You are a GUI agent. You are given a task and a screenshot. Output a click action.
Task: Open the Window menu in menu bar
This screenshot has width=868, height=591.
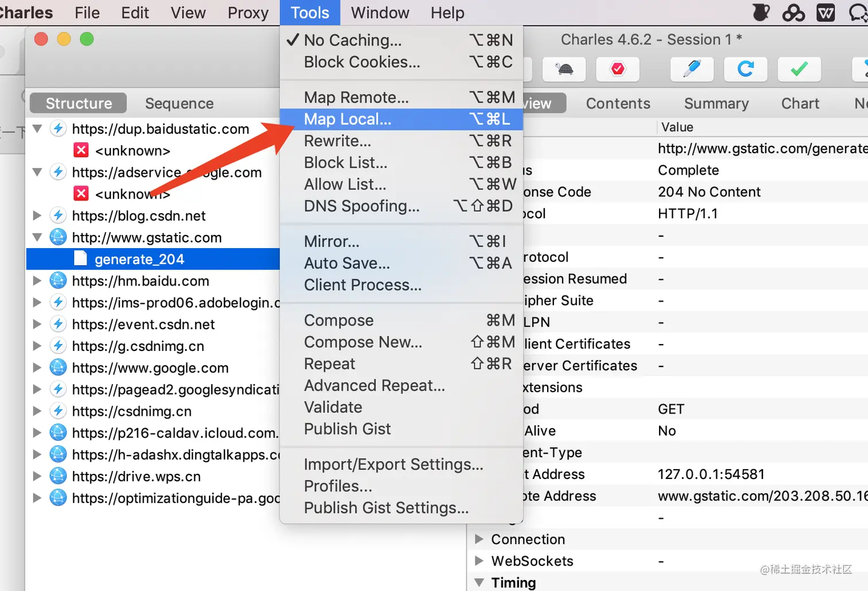coord(380,13)
